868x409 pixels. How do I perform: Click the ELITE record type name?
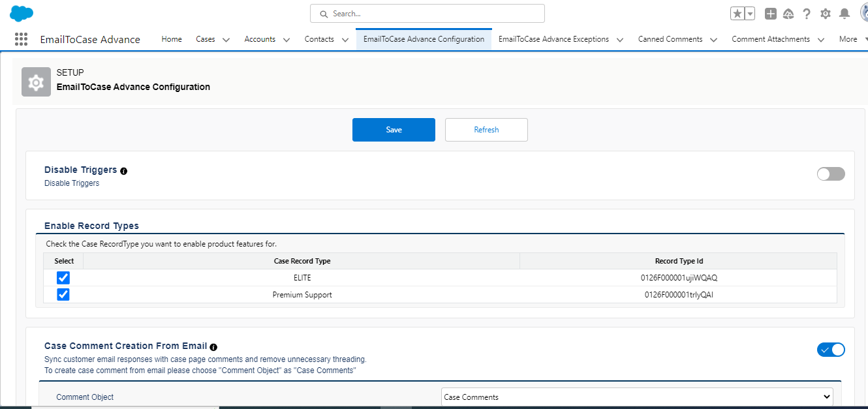coord(302,278)
